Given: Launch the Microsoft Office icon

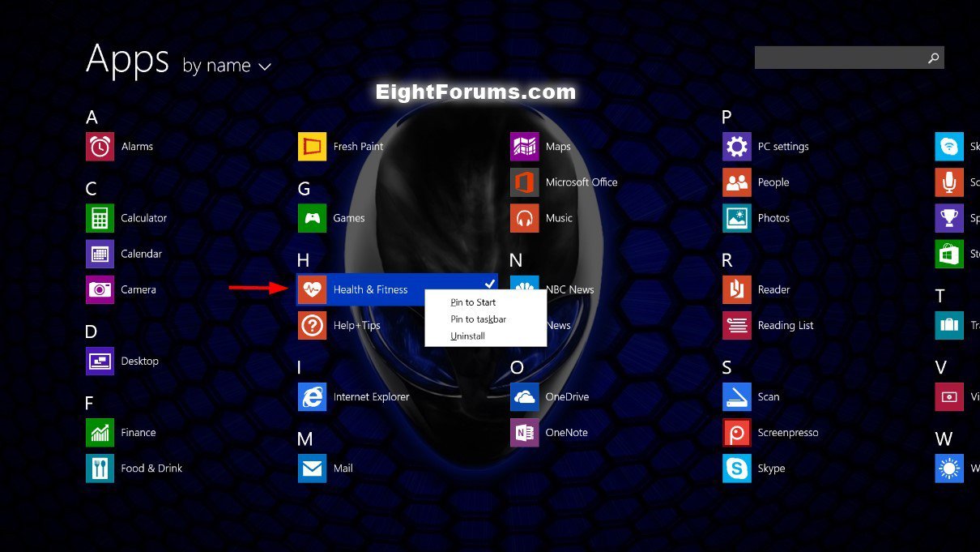Looking at the screenshot, I should click(524, 182).
